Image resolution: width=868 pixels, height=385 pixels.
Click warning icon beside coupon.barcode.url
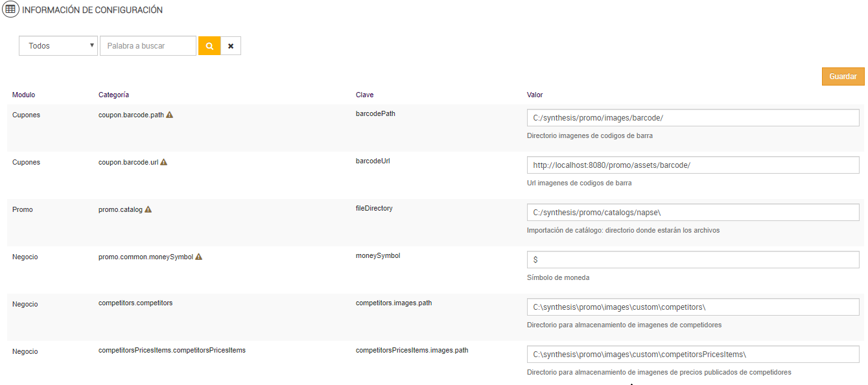164,162
